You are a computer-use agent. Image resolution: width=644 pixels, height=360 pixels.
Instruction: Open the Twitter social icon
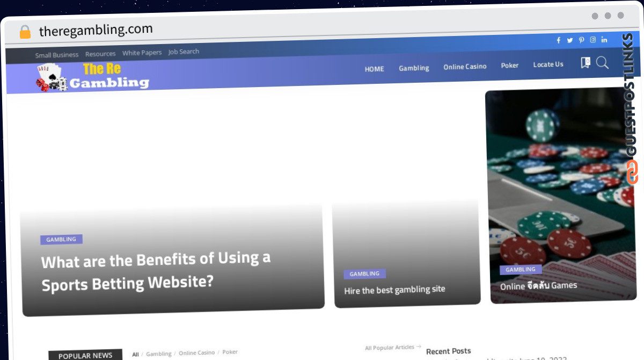click(x=570, y=40)
